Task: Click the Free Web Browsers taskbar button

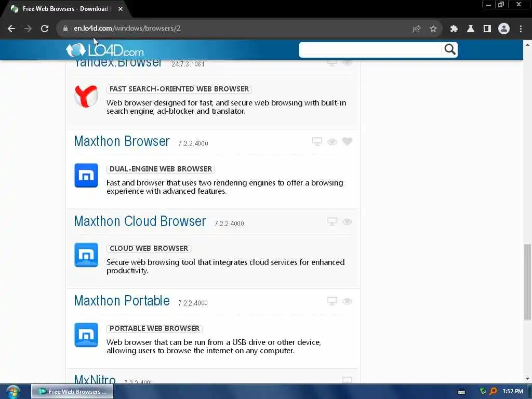Action: pos(72,392)
